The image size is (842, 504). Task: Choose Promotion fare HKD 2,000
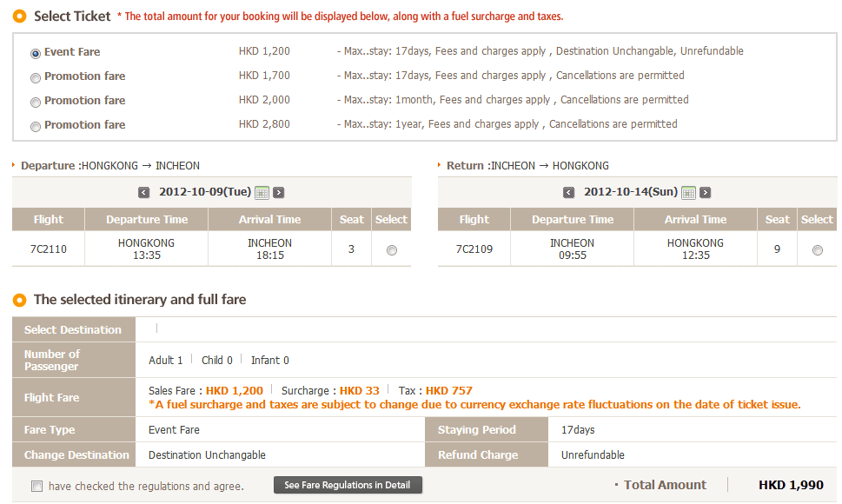36,102
